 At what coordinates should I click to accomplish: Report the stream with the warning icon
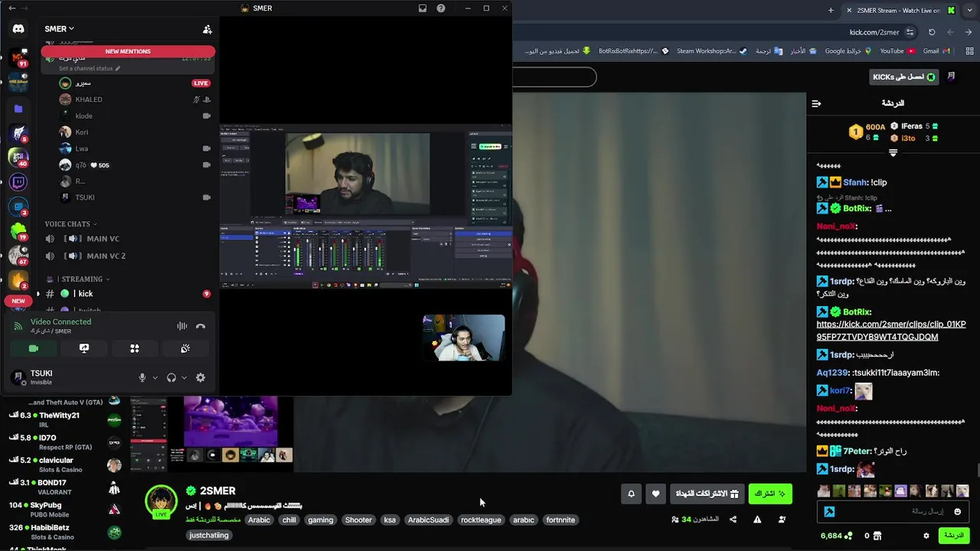tap(757, 520)
